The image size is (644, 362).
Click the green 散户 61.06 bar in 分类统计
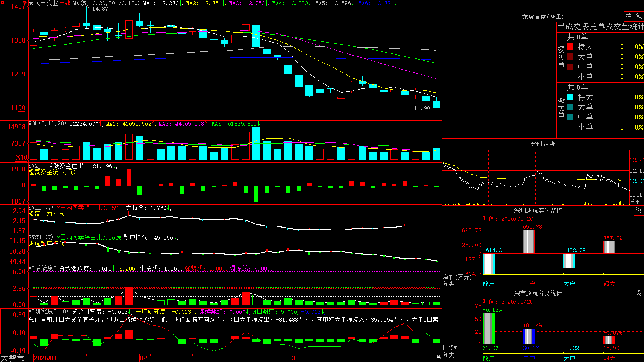488,328
